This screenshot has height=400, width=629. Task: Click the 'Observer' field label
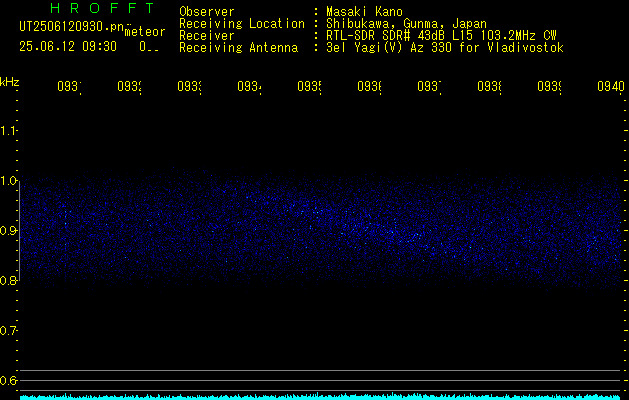(x=207, y=11)
